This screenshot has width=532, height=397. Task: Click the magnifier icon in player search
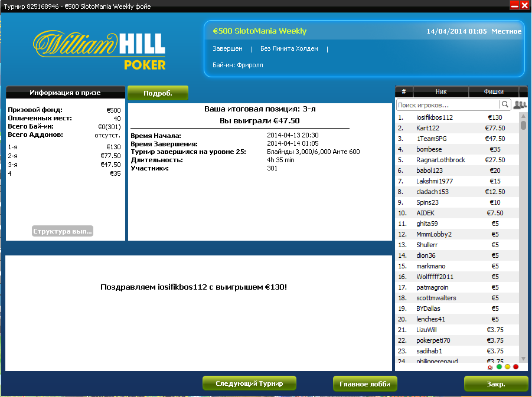tap(505, 104)
